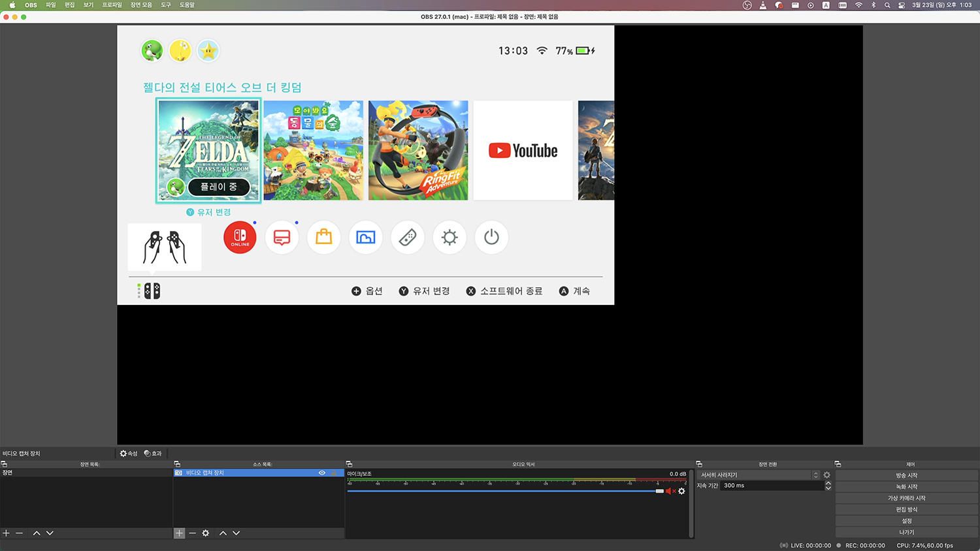Viewport: 980px width, 551px height.
Task: Decrease duration with stepper down arrow
Action: point(828,488)
